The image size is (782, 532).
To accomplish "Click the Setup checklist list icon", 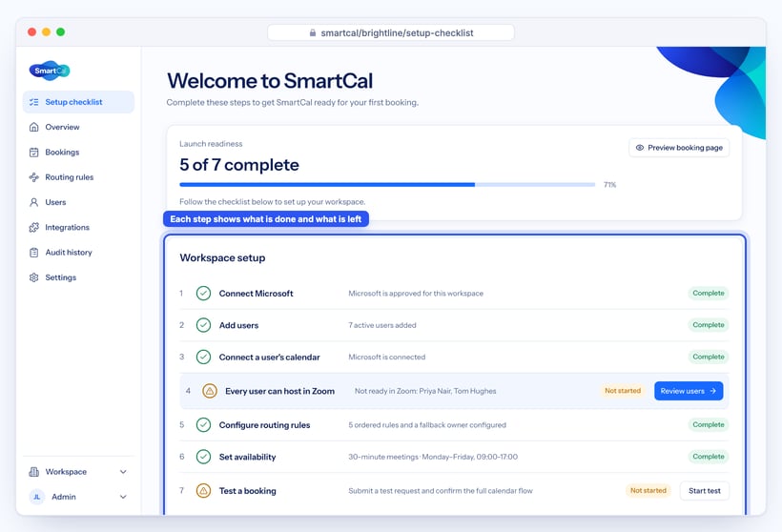I will point(34,102).
